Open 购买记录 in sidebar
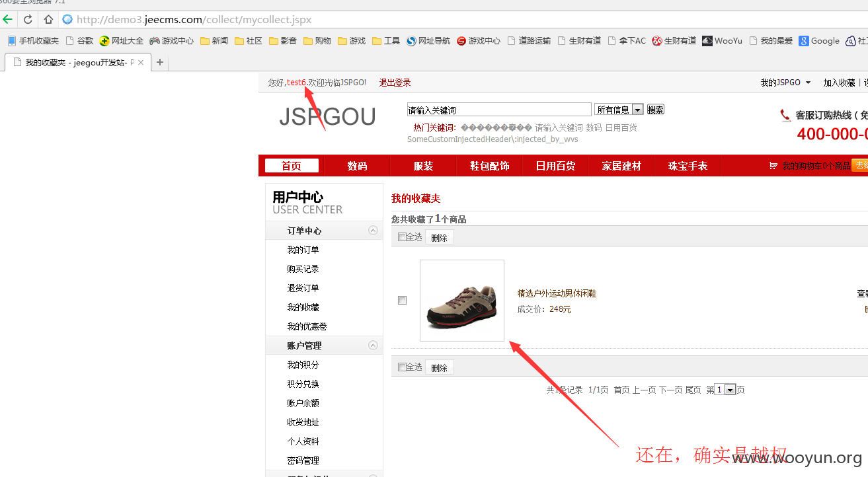Image resolution: width=868 pixels, height=477 pixels. (303, 269)
